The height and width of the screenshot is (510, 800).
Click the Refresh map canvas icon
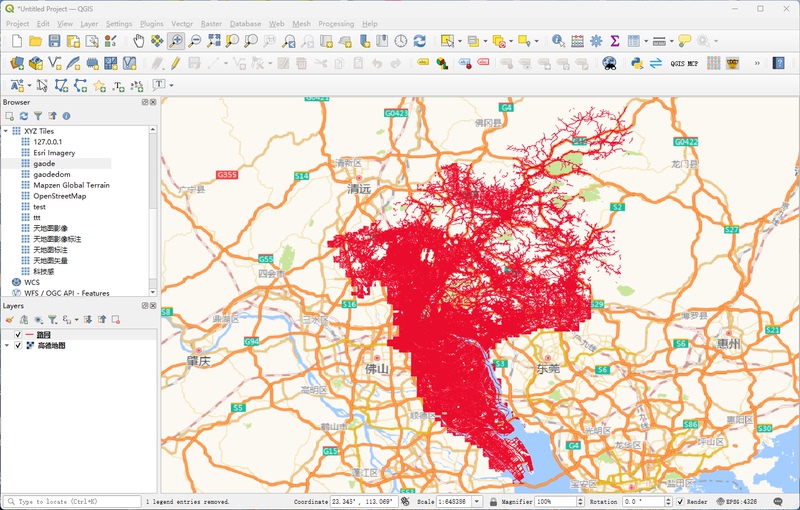click(420, 41)
